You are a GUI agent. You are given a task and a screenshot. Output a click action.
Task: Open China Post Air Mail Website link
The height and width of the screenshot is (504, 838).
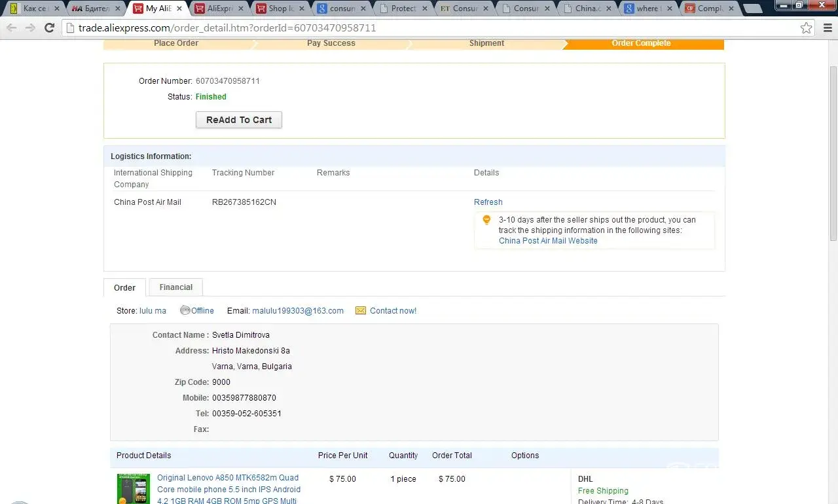tap(548, 241)
